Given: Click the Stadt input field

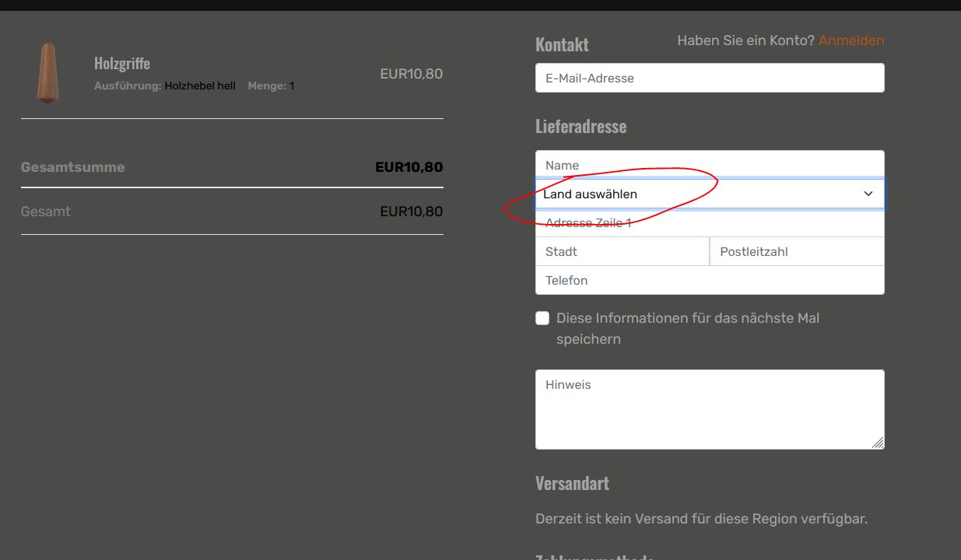Looking at the screenshot, I should [622, 251].
